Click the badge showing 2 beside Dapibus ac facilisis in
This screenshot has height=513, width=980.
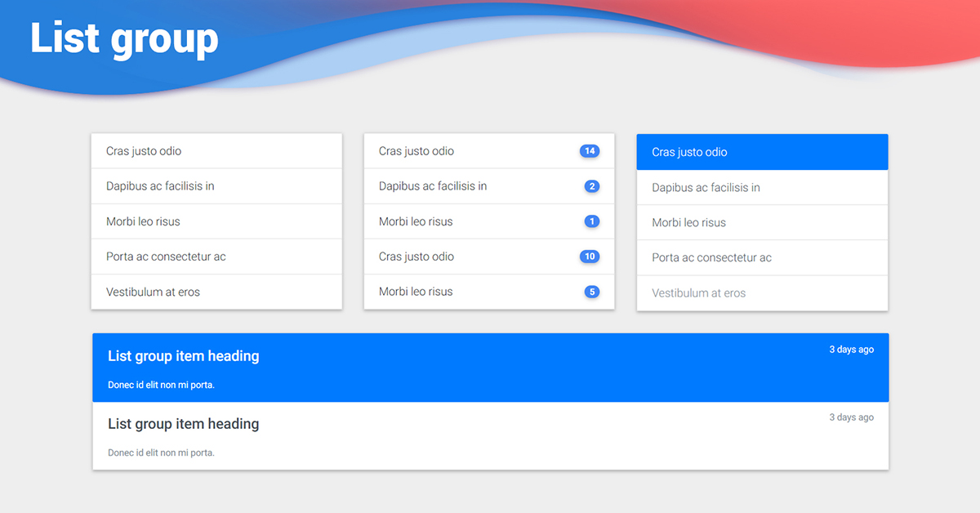coord(590,185)
